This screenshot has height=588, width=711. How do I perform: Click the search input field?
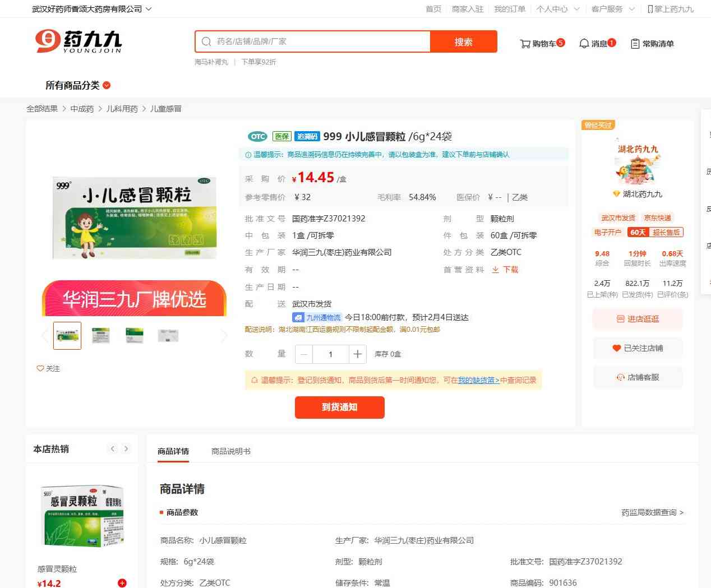320,41
